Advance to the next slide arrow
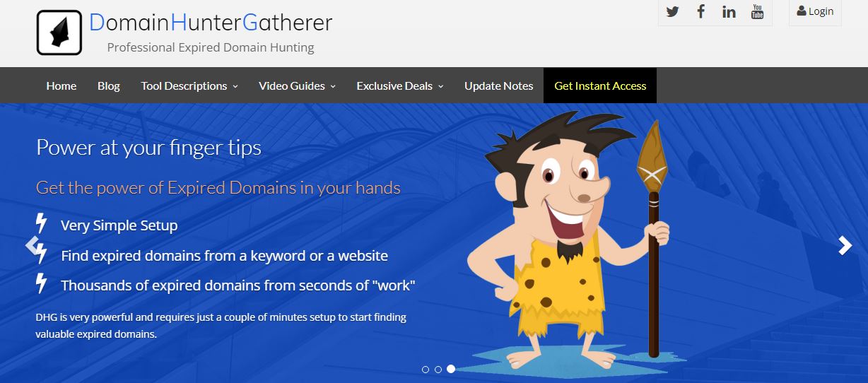 click(x=845, y=245)
